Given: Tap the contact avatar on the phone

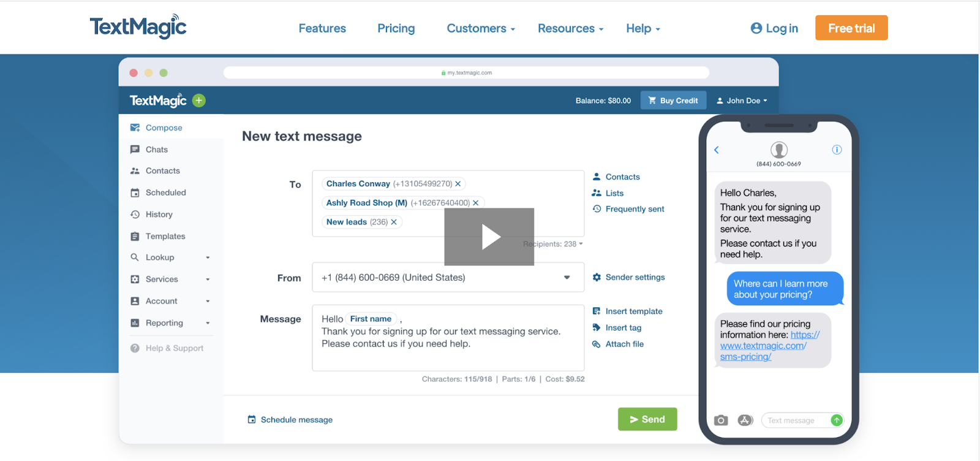Looking at the screenshot, I should 778,150.
